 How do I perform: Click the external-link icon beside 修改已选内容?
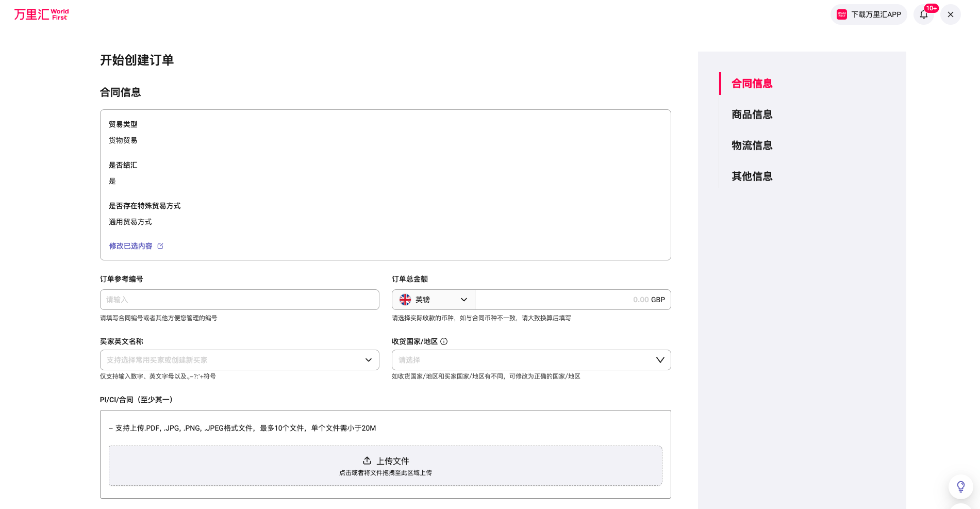tap(160, 246)
